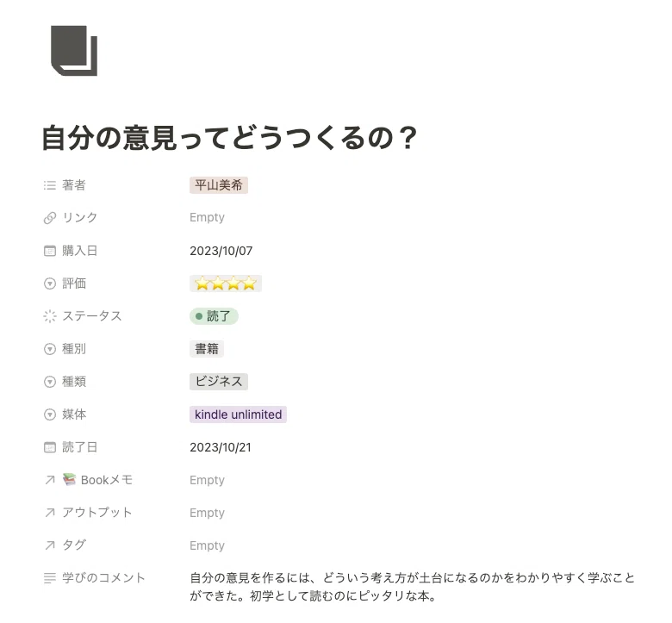Viewport: 672px width, 623px height.
Task: Click the relation arrow icon beside タグ
Action: [50, 545]
